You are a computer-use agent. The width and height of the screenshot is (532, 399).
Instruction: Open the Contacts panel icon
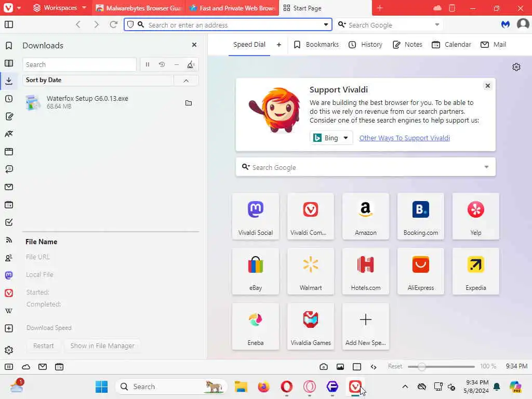9,258
